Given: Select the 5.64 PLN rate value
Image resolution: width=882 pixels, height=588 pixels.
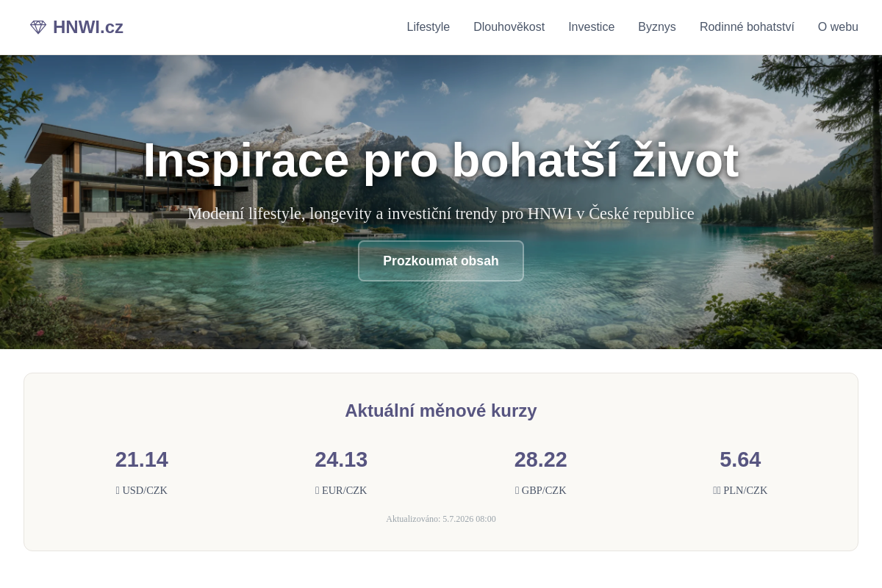Looking at the screenshot, I should pyautogui.click(x=740, y=459).
